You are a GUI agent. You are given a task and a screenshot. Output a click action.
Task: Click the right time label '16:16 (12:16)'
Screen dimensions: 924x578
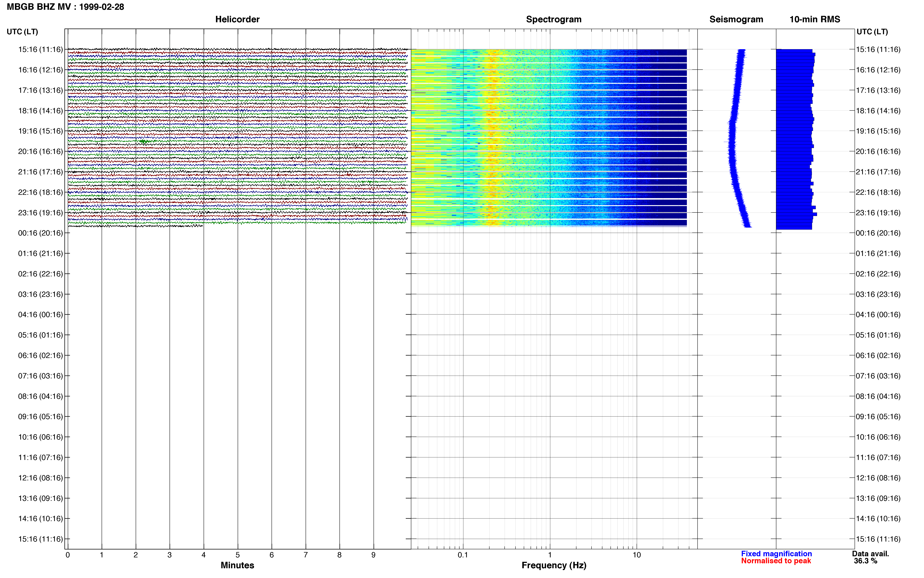[878, 70]
